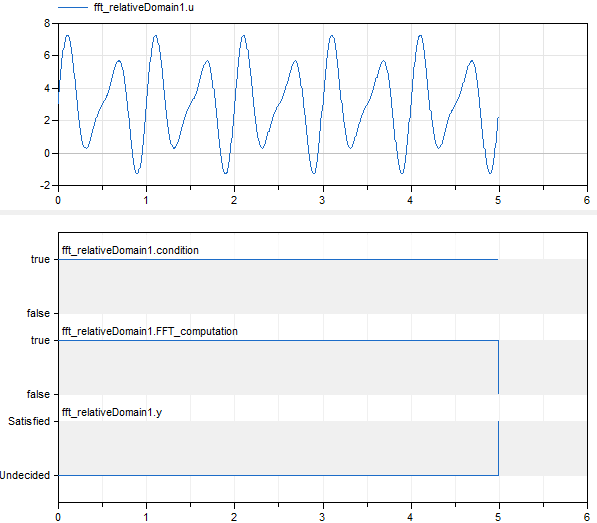Click the y signal rising edge at time 5
This screenshot has height=523, width=597.
coord(498,448)
